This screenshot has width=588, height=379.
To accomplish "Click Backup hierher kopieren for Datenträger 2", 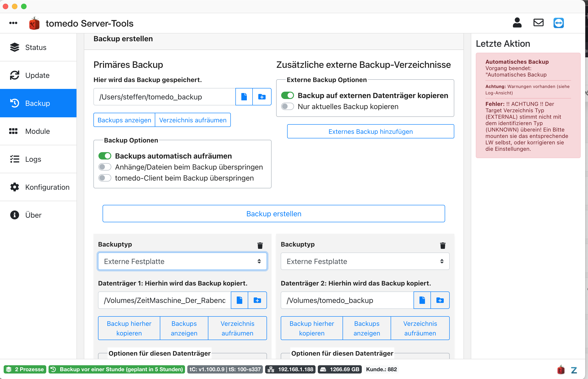I will [x=312, y=328].
